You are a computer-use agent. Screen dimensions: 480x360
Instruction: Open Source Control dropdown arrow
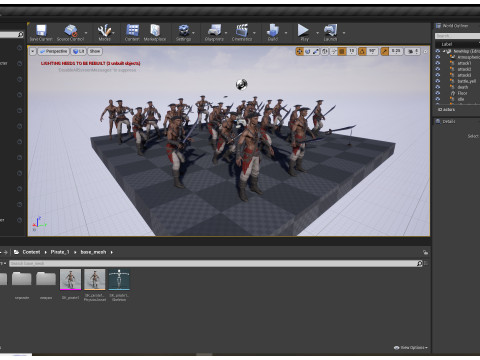pos(86,33)
